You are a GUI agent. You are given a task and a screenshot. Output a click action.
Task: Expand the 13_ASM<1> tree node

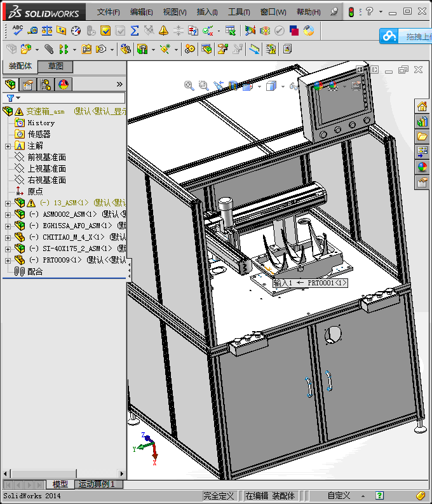(8, 203)
